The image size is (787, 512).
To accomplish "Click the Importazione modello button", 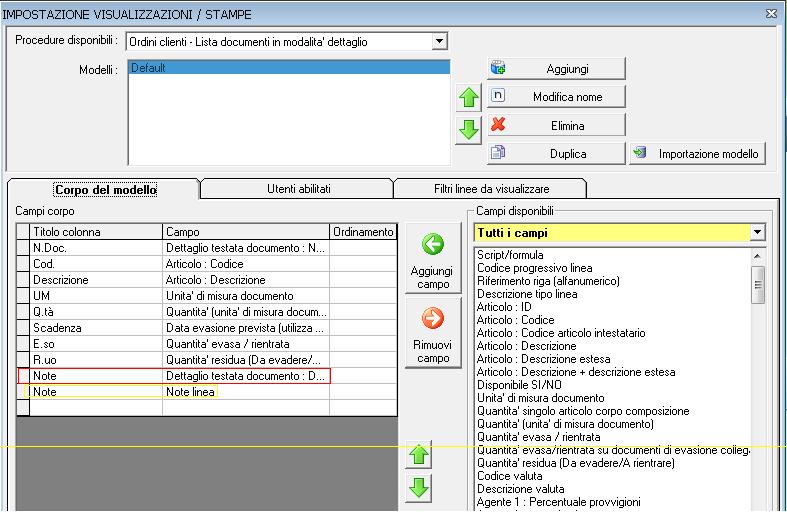I will (x=698, y=153).
